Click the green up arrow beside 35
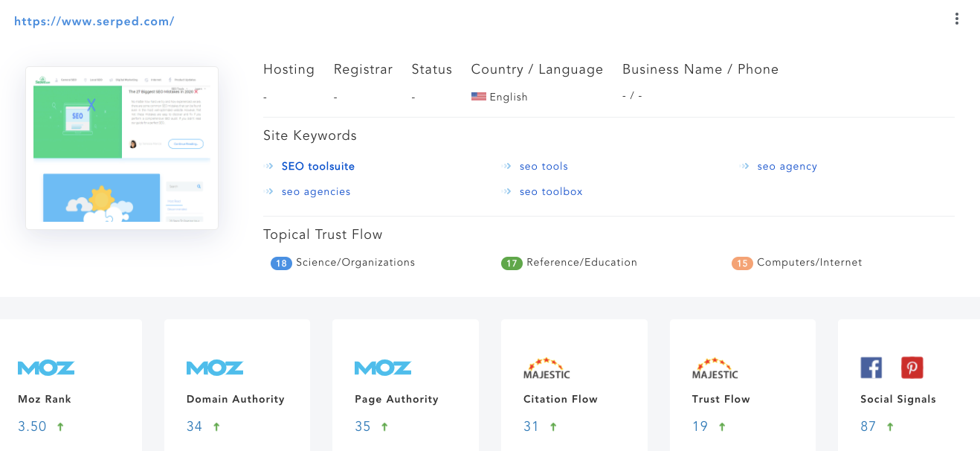 [384, 427]
